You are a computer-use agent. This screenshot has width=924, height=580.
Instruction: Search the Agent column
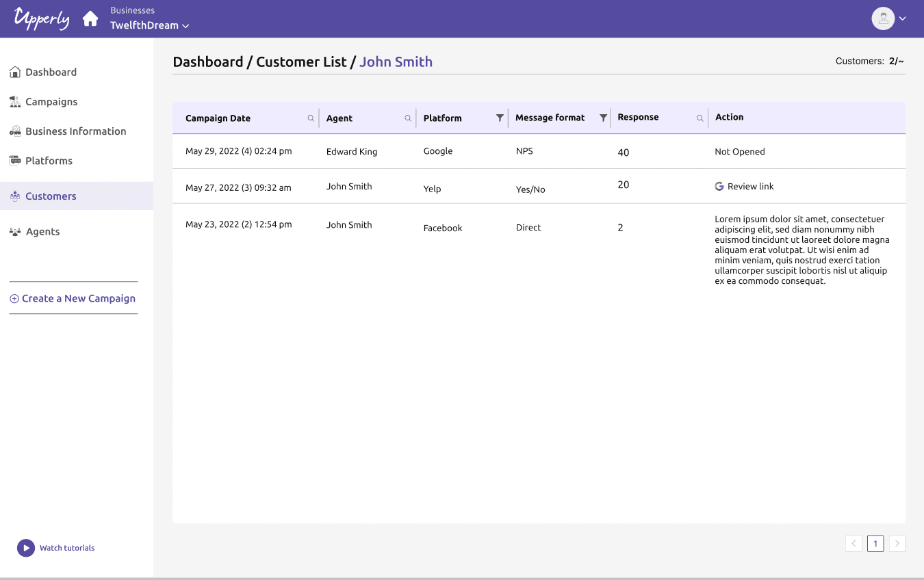tap(408, 118)
